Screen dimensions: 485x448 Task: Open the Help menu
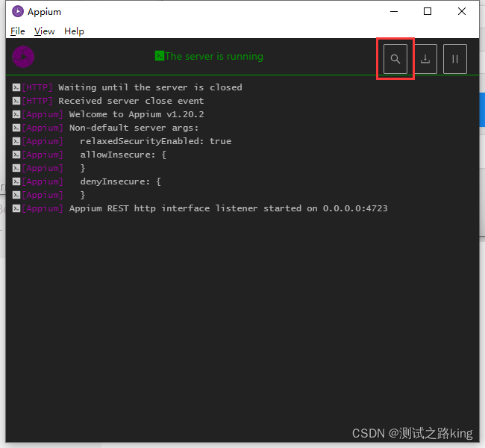(74, 31)
